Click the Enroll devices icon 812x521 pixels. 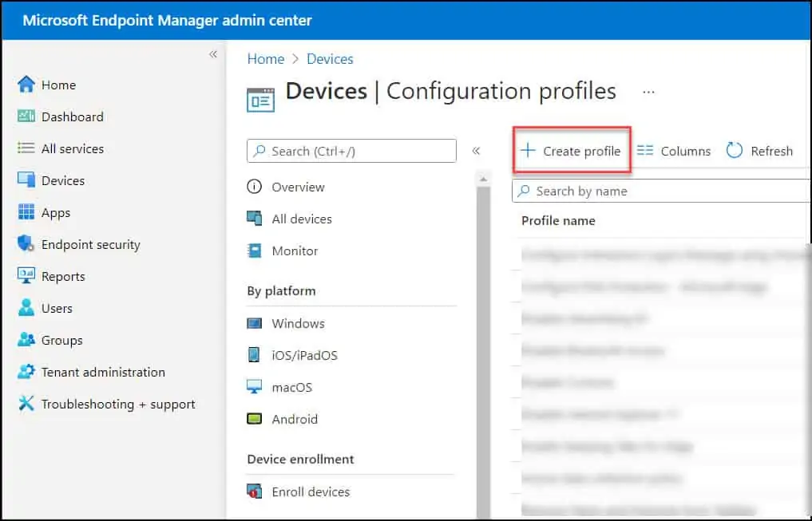click(254, 491)
